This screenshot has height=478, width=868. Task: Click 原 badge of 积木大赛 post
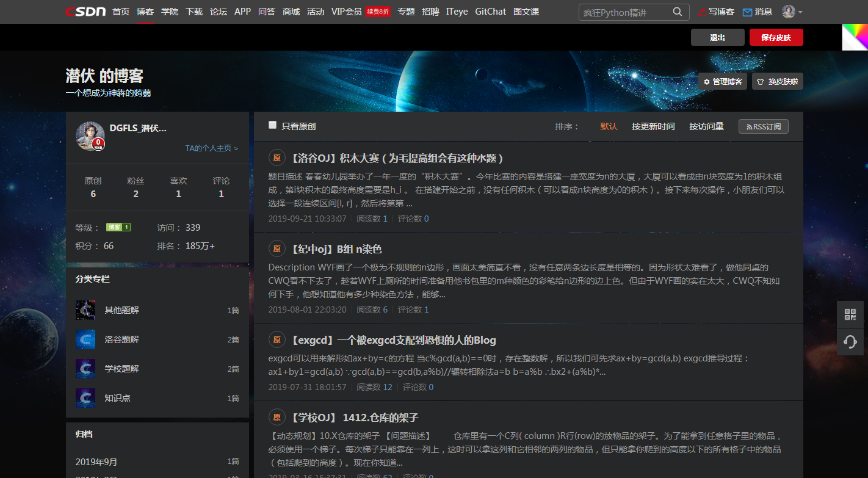click(x=277, y=158)
